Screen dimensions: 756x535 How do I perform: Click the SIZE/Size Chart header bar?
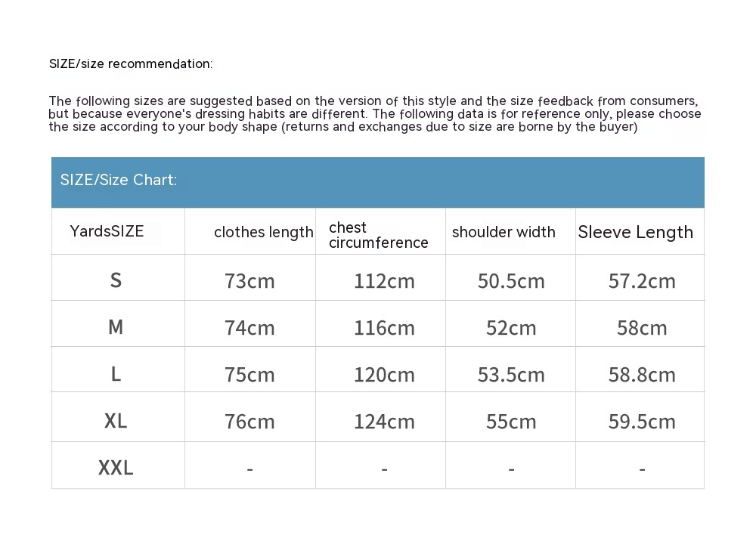[377, 181]
